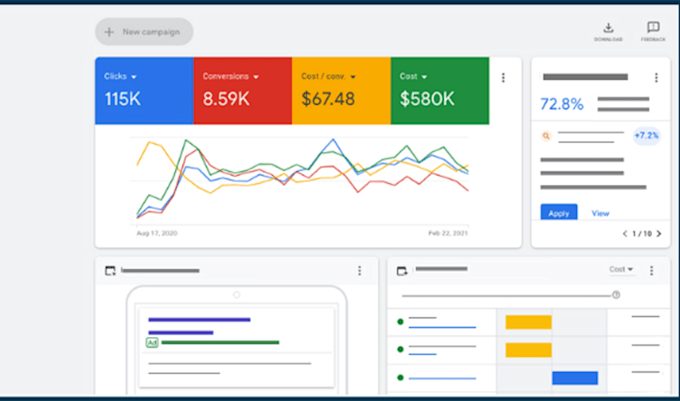Click the first campaign row blue link

[442, 327]
